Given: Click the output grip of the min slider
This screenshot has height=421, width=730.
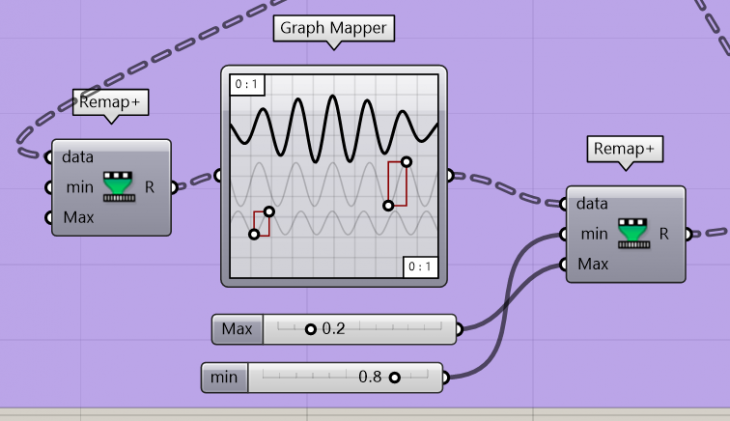Looking at the screenshot, I should coord(446,378).
